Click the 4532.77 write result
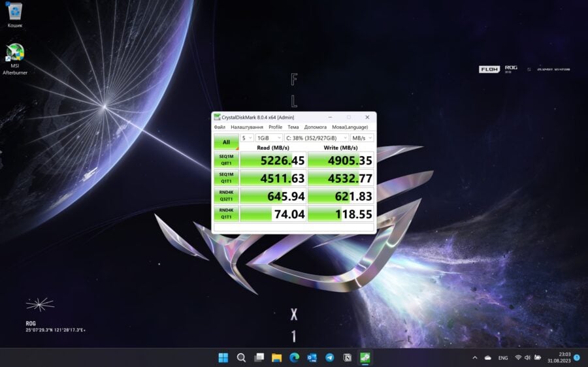 tap(340, 178)
